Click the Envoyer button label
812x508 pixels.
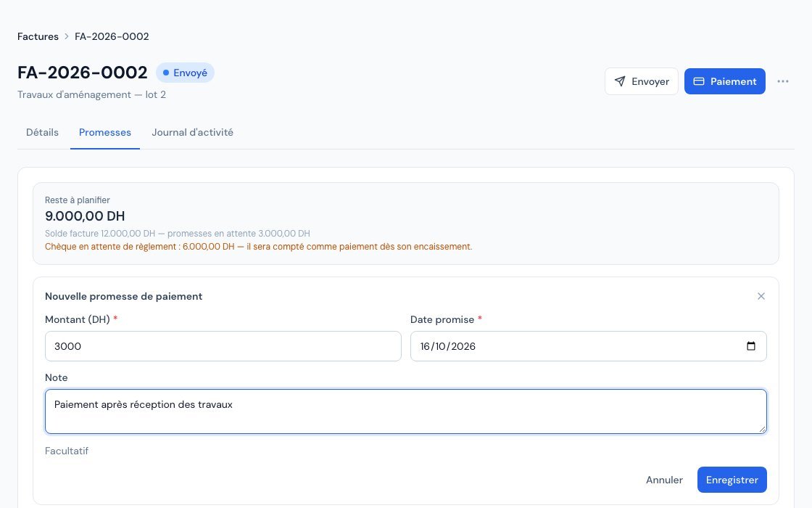[650, 81]
